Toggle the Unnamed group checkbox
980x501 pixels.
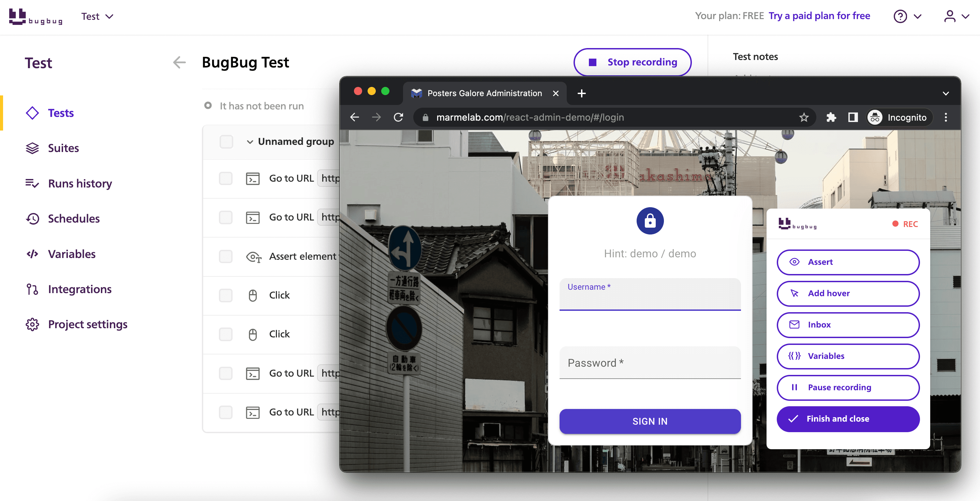click(x=226, y=142)
